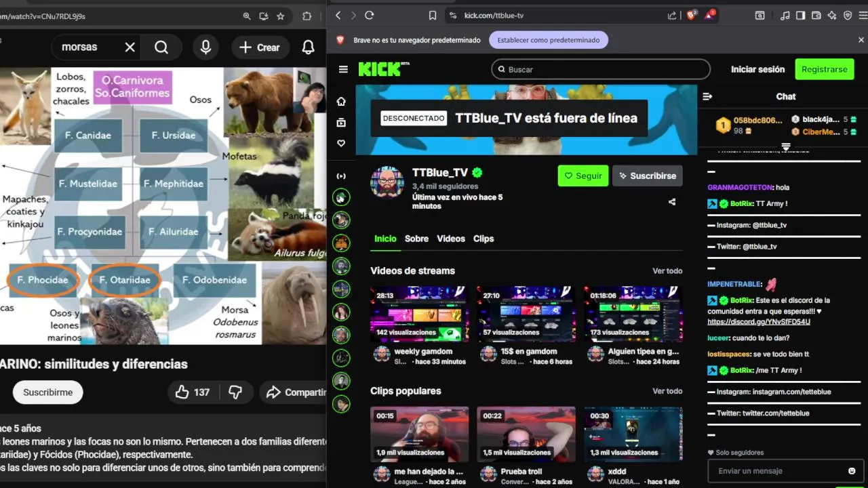The height and width of the screenshot is (488, 868).
Task: Click the YouTube search magnifier button
Action: 161,47
